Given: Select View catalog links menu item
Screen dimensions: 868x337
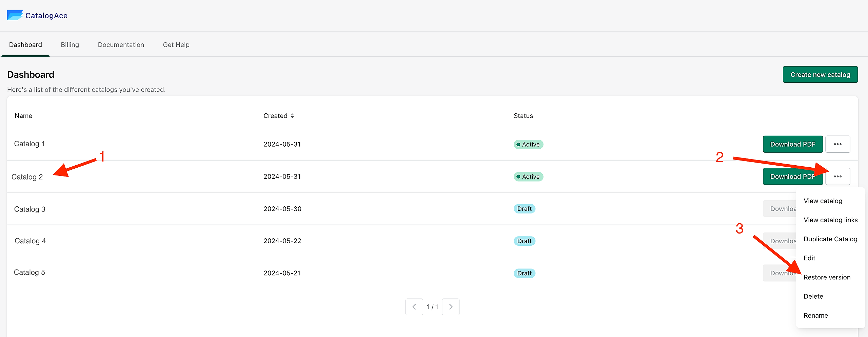Looking at the screenshot, I should [830, 220].
